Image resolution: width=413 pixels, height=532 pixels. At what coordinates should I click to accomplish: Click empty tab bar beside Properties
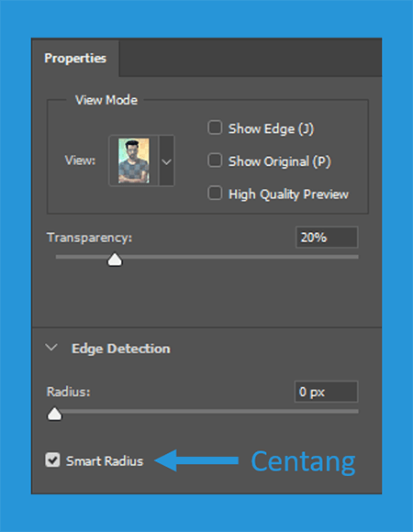click(251, 58)
